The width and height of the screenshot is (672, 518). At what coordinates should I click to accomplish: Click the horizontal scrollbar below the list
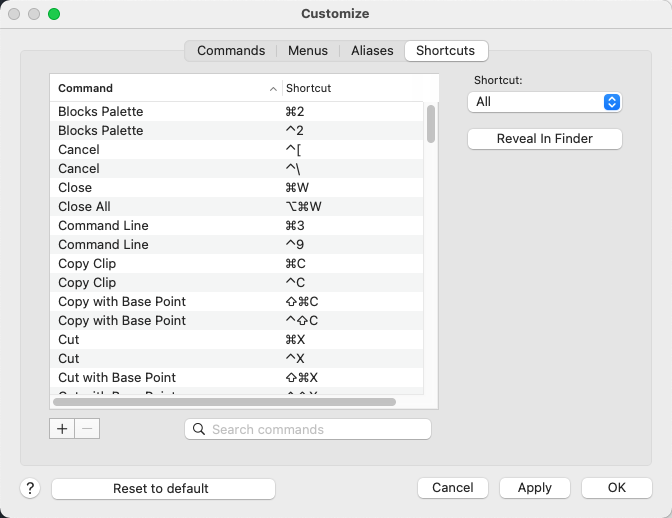[x=225, y=402]
